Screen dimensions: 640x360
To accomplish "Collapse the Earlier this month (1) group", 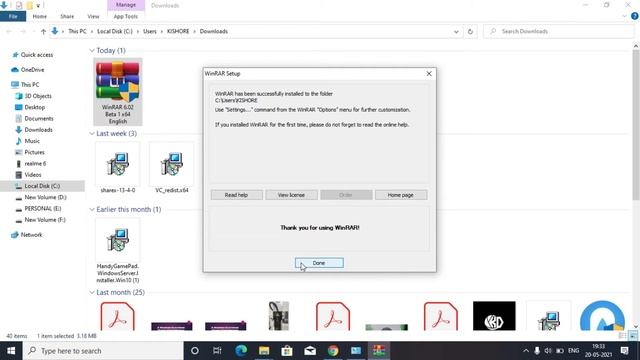I will (x=92, y=209).
